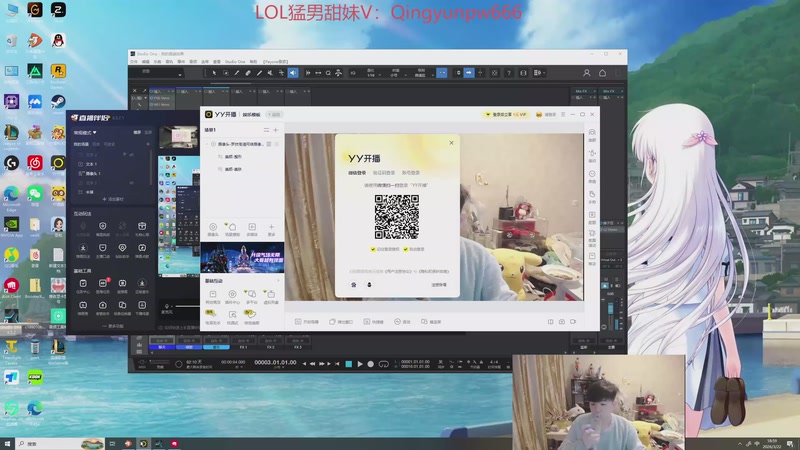Switch to the 账号登录 tab in YY login
This screenshot has height=450, width=800.
(411, 173)
